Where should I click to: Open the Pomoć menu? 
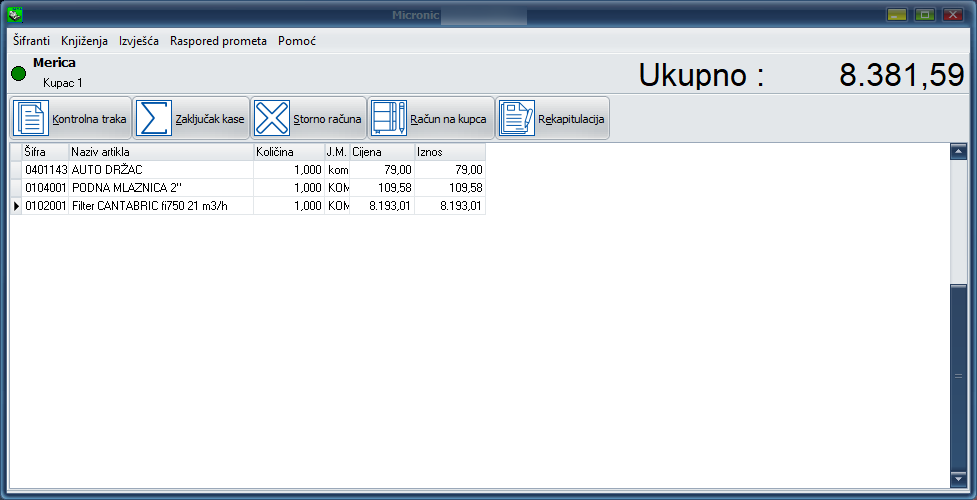(x=297, y=41)
